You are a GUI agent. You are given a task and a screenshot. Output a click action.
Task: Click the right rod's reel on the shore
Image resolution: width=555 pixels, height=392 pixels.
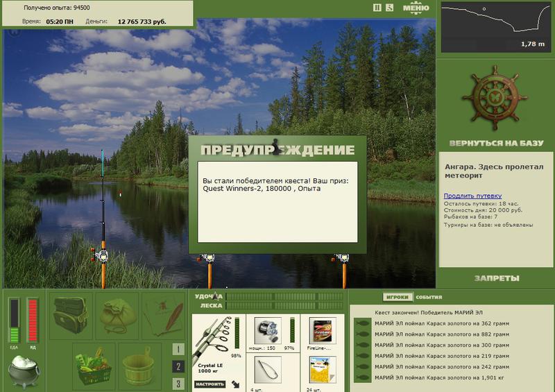(x=341, y=258)
